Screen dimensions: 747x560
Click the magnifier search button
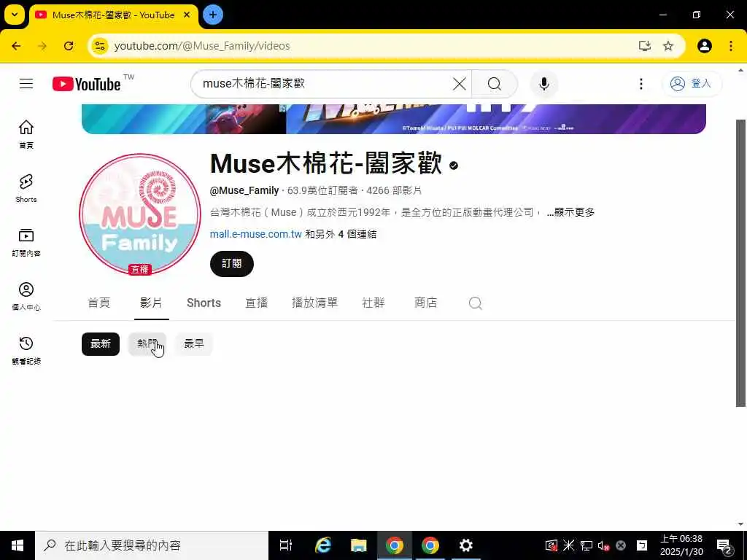pos(495,84)
